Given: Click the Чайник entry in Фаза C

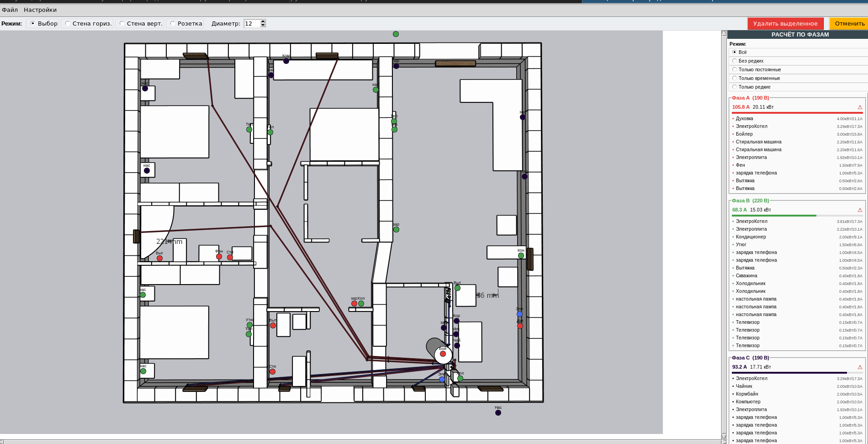Looking at the screenshot, I should [x=797, y=386].
